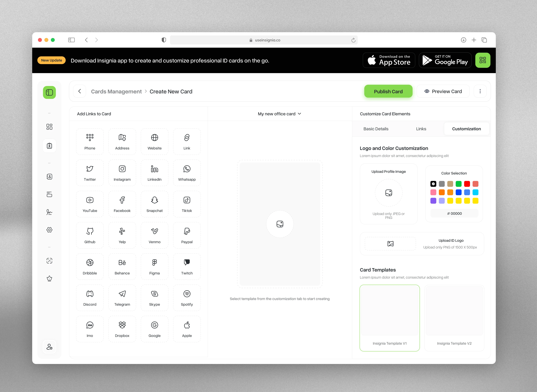This screenshot has width=537, height=392.
Task: Go back using the breadcrumb arrow
Action: [80, 91]
